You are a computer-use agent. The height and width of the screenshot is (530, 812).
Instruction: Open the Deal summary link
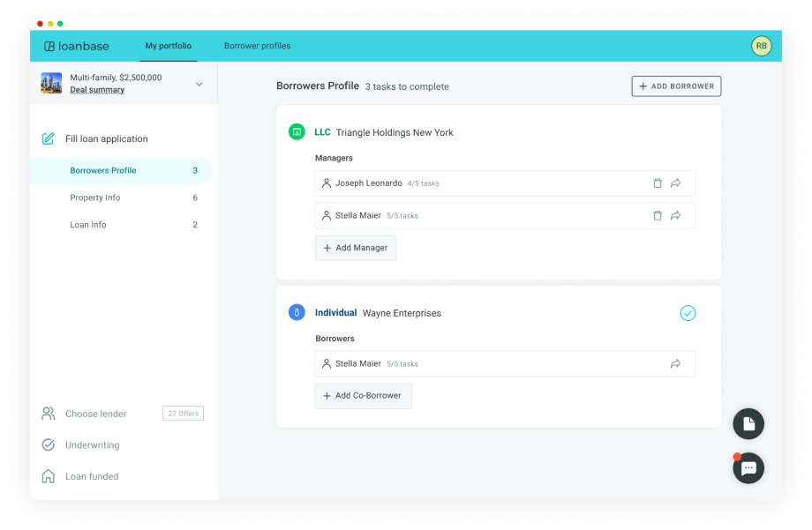[97, 90]
